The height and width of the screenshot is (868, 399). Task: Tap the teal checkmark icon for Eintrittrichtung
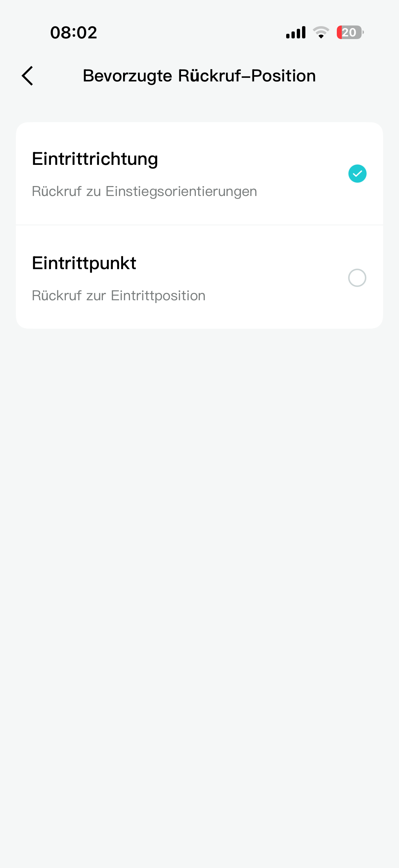357,173
